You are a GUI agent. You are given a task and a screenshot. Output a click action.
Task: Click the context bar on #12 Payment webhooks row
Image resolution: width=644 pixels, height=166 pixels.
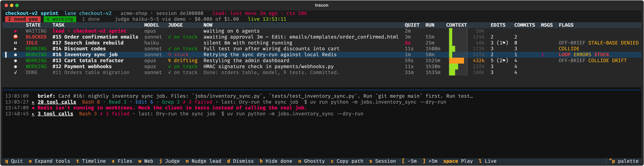point(454,67)
